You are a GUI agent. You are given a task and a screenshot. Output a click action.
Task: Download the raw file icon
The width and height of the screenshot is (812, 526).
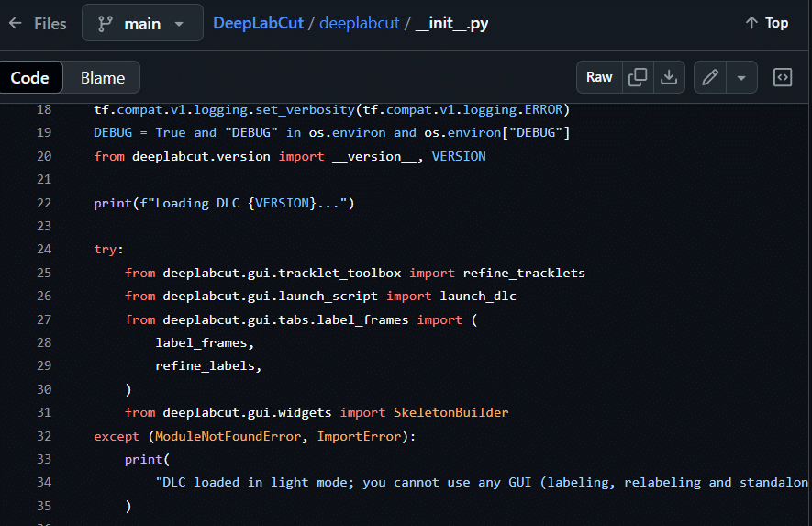coord(669,77)
